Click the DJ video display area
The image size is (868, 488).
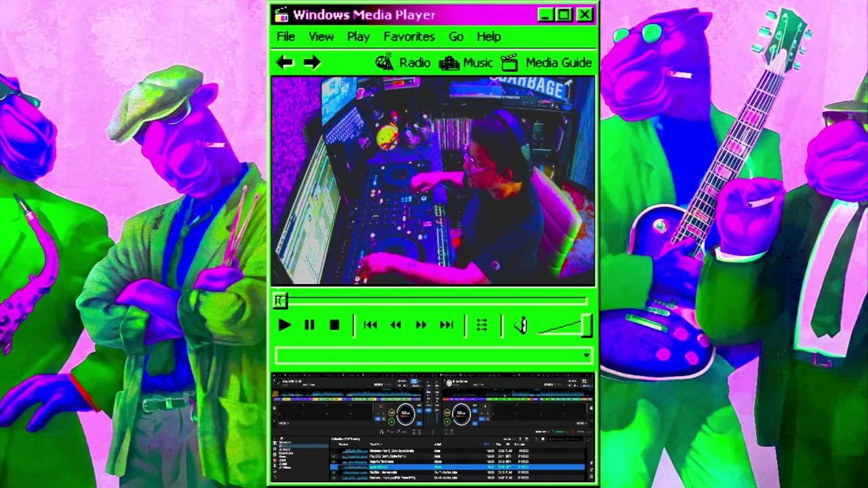click(433, 181)
